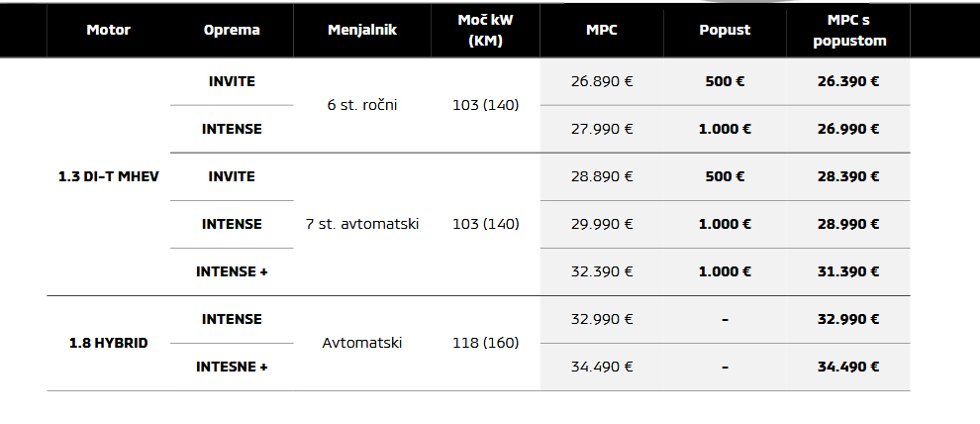The image size is (980, 424).
Task: Click the Moč kW (KM) header
Action: (485, 30)
